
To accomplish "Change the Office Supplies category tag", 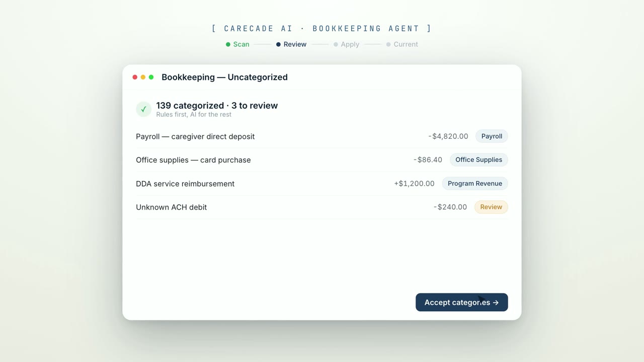I will pos(478,160).
